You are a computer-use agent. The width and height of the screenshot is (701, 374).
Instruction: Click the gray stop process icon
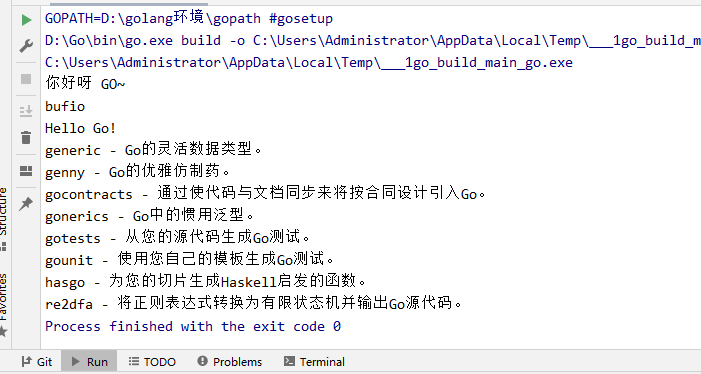tap(26, 79)
